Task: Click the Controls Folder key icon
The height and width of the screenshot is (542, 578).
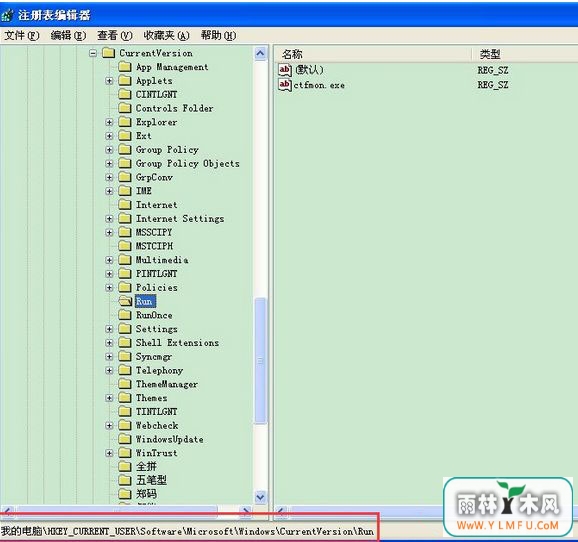Action: tap(125, 108)
